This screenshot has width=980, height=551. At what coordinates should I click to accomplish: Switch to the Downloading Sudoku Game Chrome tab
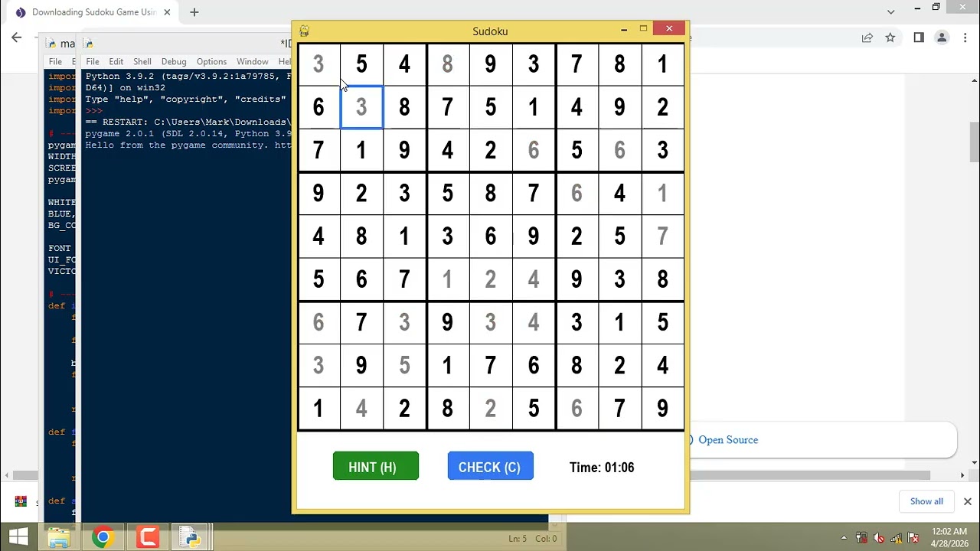(92, 12)
